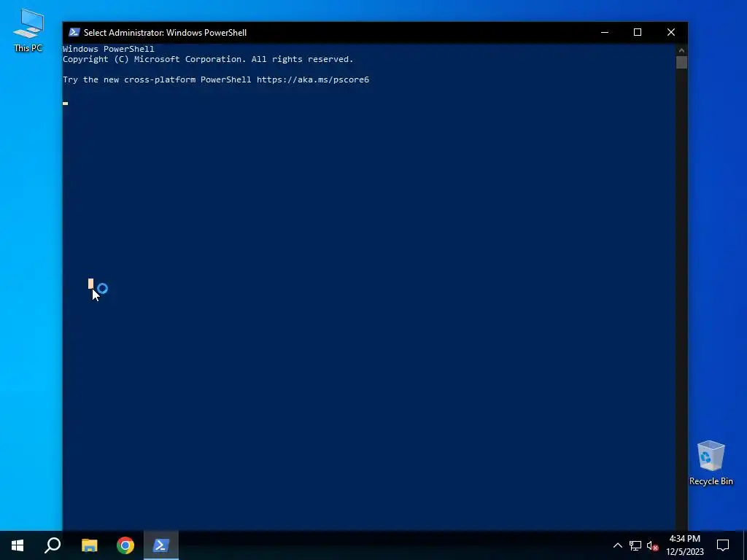747x560 pixels.
Task: Click 'Select Administrator: Windows PowerShell' window title
Action: tap(166, 32)
